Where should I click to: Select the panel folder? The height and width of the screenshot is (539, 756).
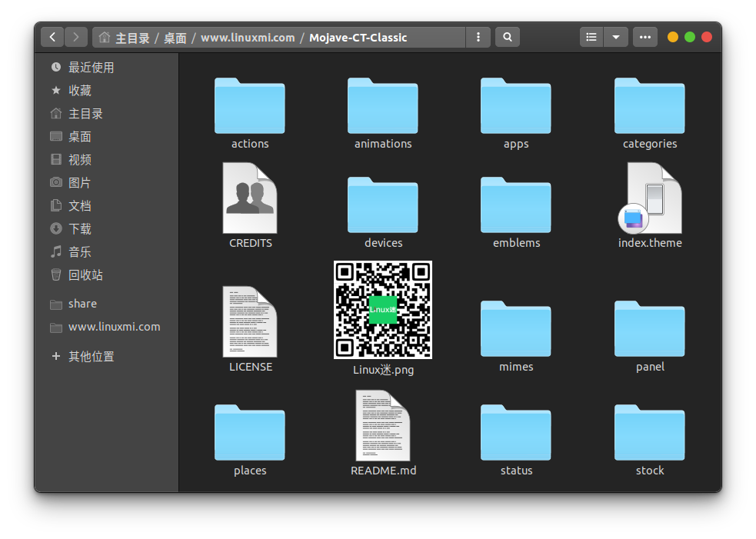(x=649, y=328)
